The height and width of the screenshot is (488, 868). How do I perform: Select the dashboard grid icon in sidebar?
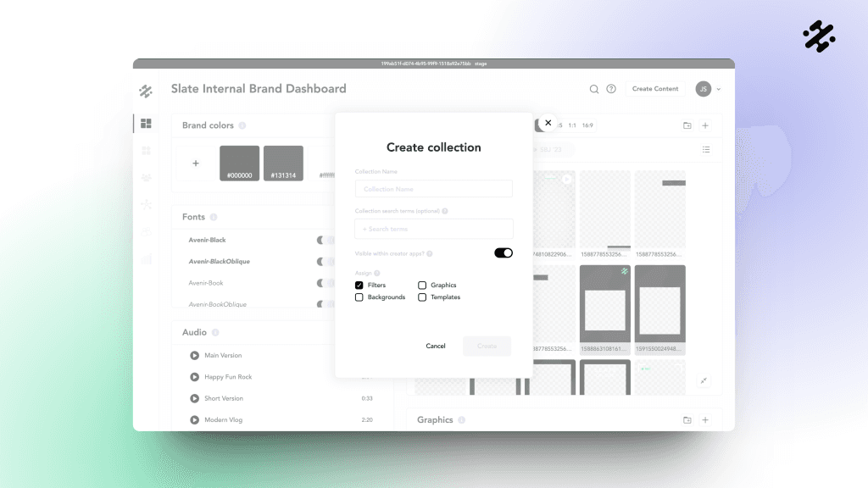click(x=146, y=123)
